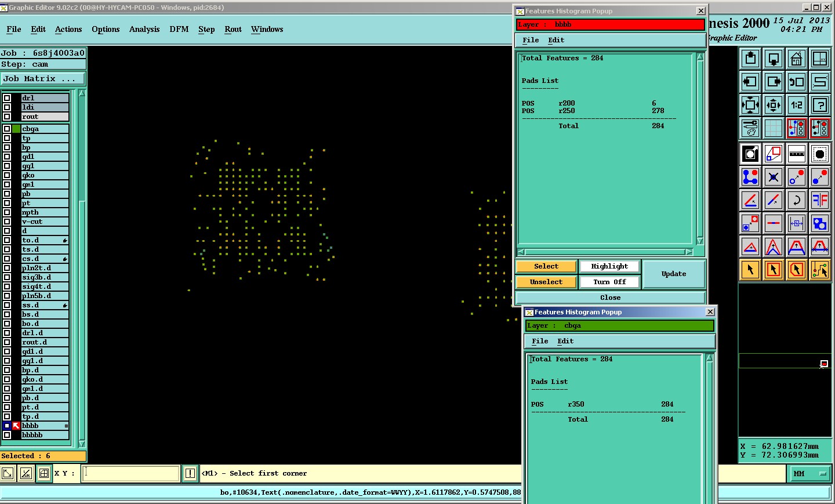Click the Turn Off button
This screenshot has height=504, width=835.
tap(609, 282)
